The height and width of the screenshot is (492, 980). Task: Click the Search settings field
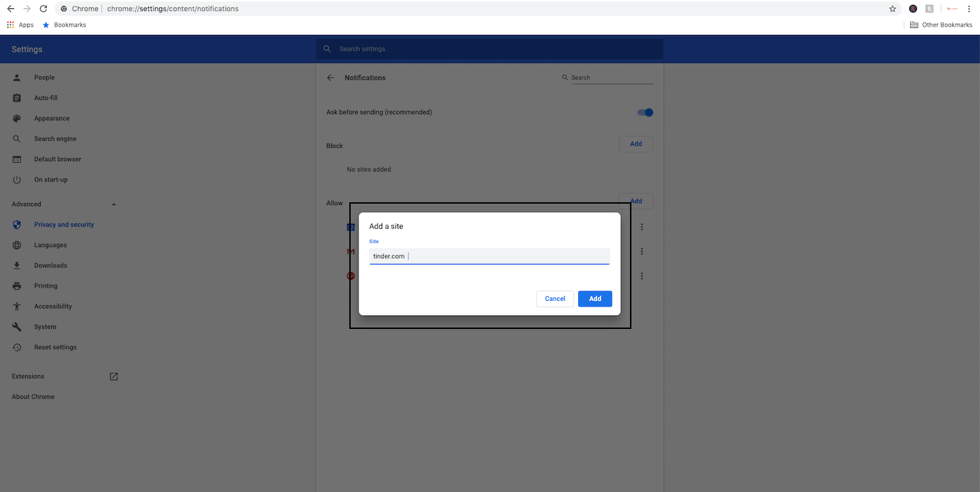click(x=490, y=49)
